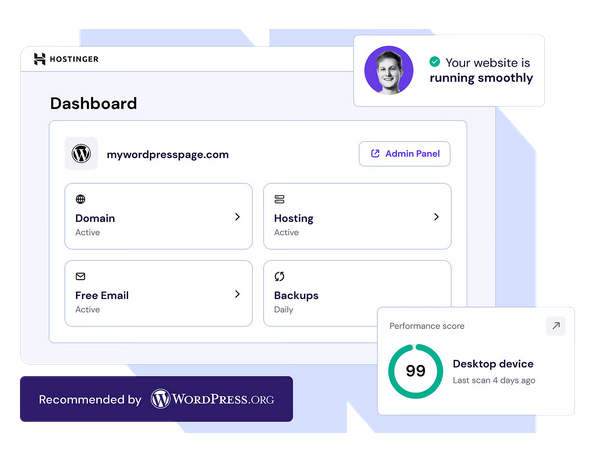Open the Backups card

pos(357,293)
